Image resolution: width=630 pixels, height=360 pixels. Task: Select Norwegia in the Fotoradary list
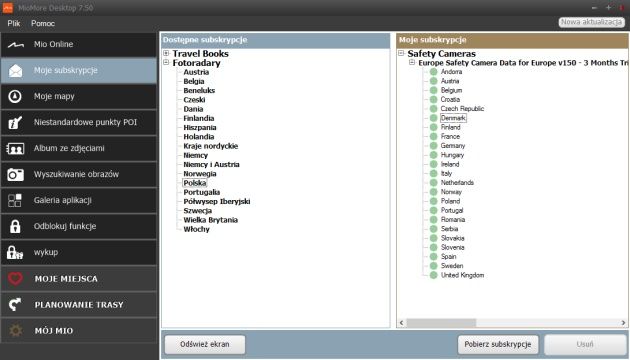200,174
